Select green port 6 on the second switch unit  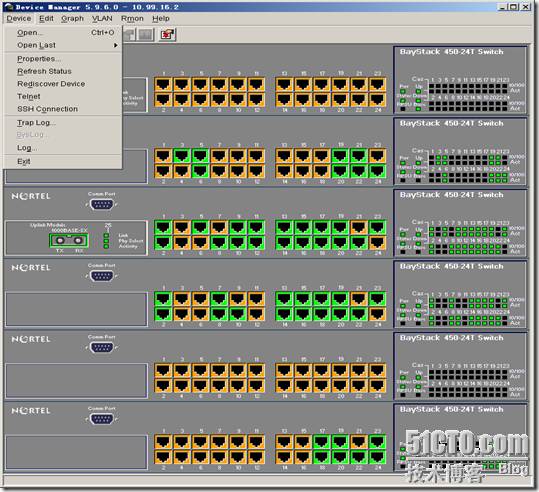point(200,171)
